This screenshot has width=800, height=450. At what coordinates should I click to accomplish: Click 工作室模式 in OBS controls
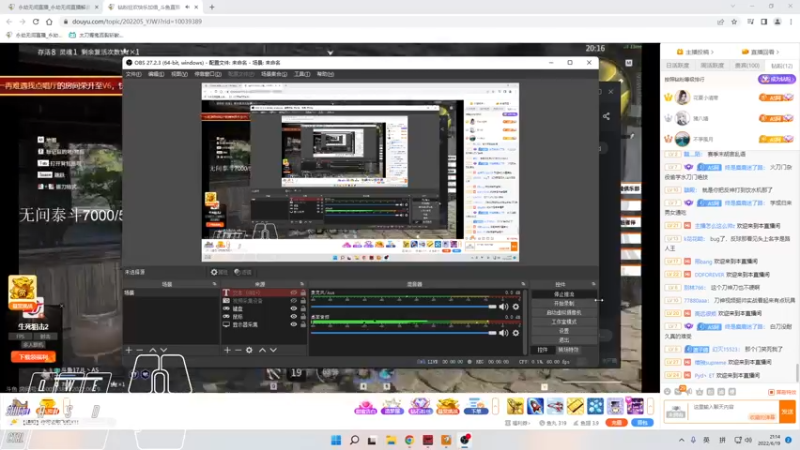[564, 322]
